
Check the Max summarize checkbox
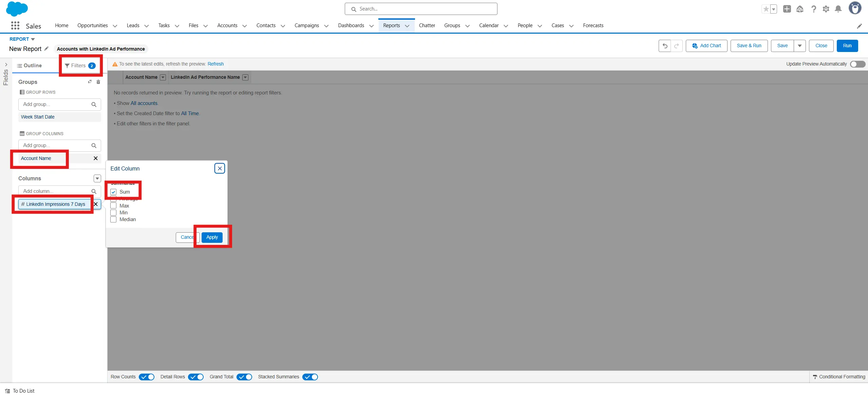[113, 206]
